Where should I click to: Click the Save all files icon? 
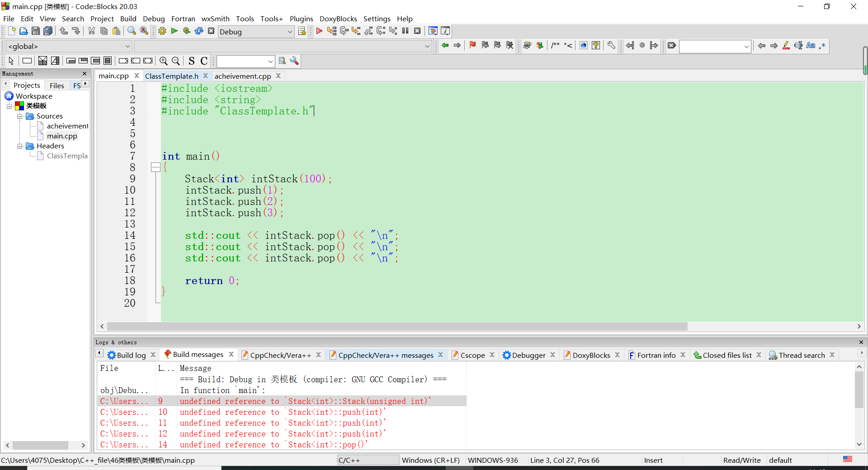[x=48, y=31]
